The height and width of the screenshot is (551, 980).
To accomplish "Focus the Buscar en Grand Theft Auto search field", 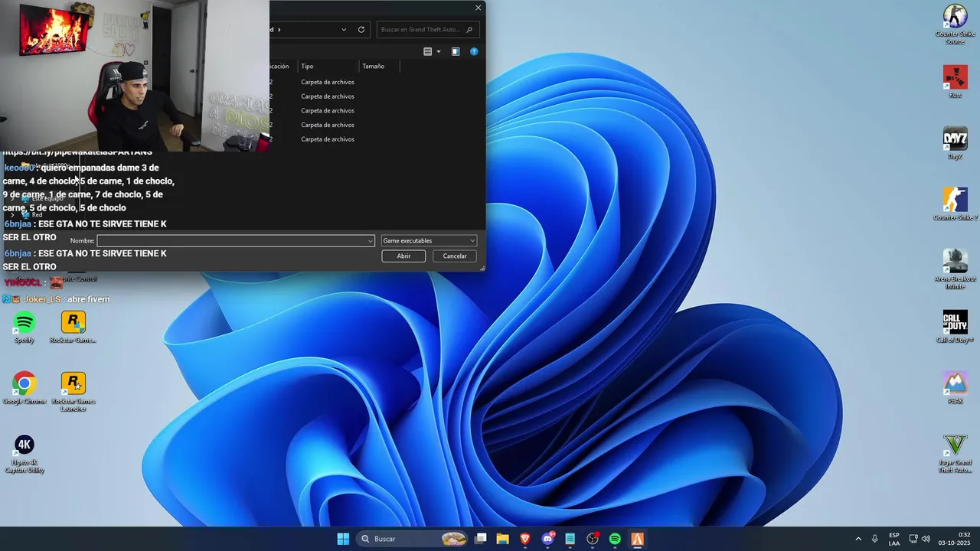I will (427, 30).
